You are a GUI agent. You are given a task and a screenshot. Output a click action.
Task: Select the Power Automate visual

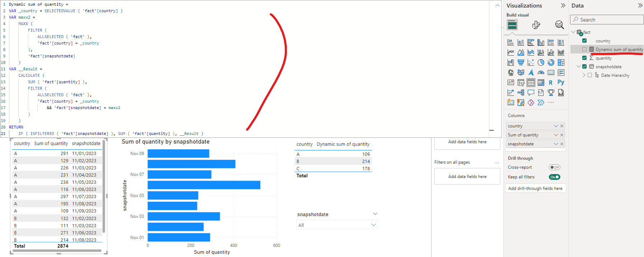[541, 103]
